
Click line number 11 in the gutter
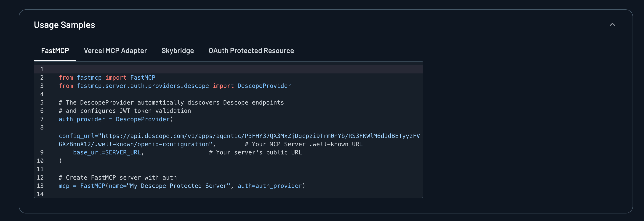coord(40,169)
